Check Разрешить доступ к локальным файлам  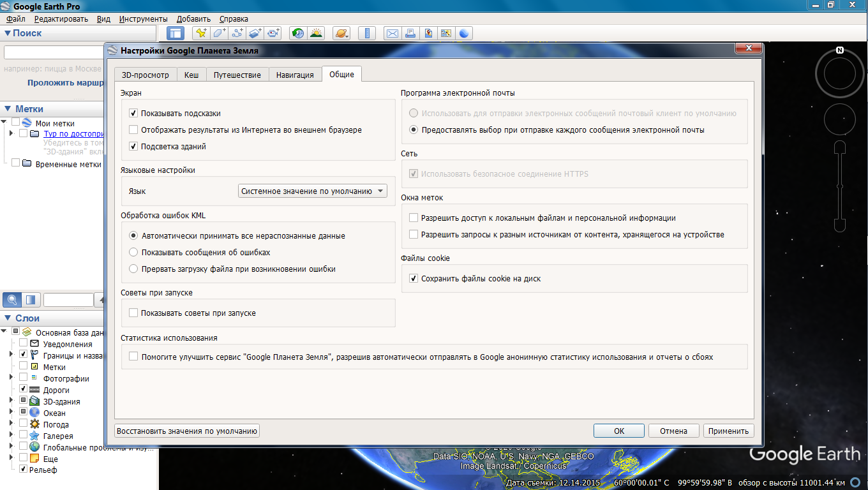click(x=414, y=218)
